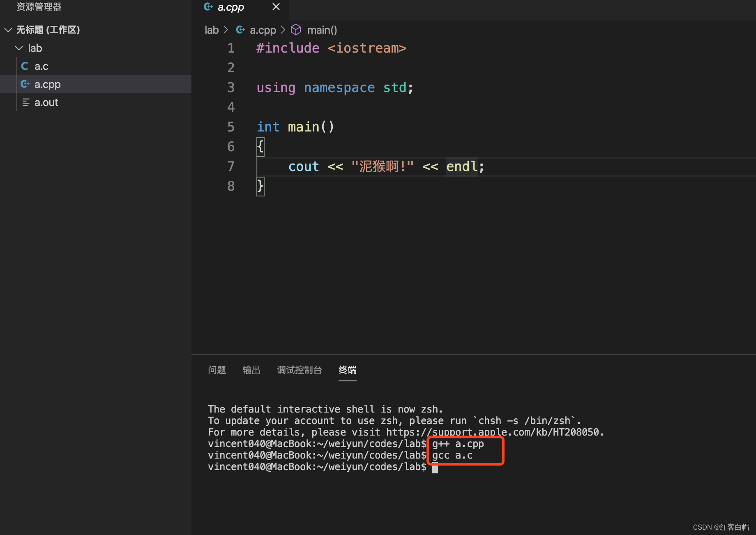756x535 pixels.
Task: Click the closing brace on line 8
Action: coord(260,186)
